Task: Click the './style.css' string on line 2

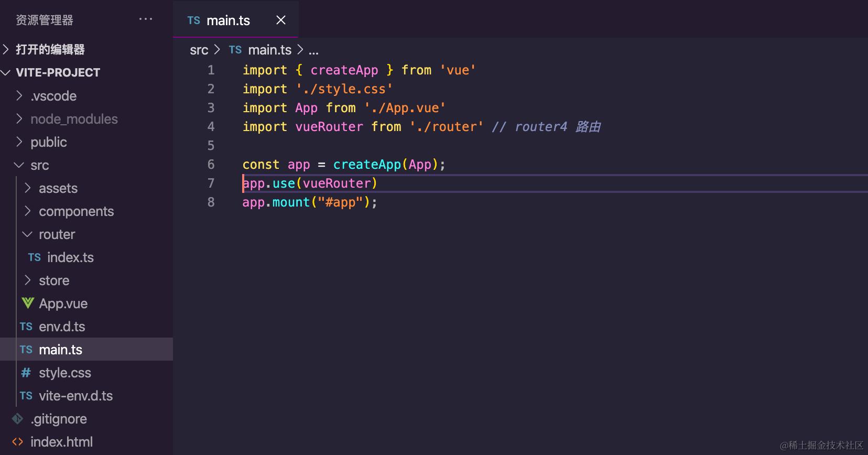Action: [x=344, y=89]
